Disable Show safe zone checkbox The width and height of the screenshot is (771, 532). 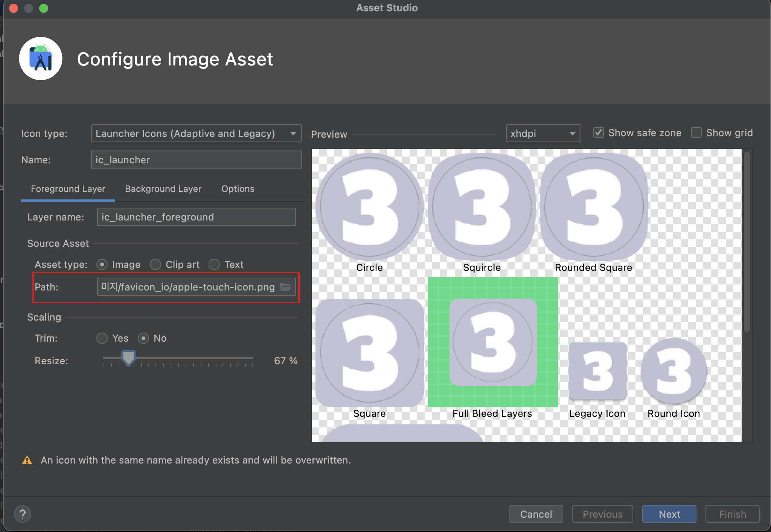pos(599,133)
